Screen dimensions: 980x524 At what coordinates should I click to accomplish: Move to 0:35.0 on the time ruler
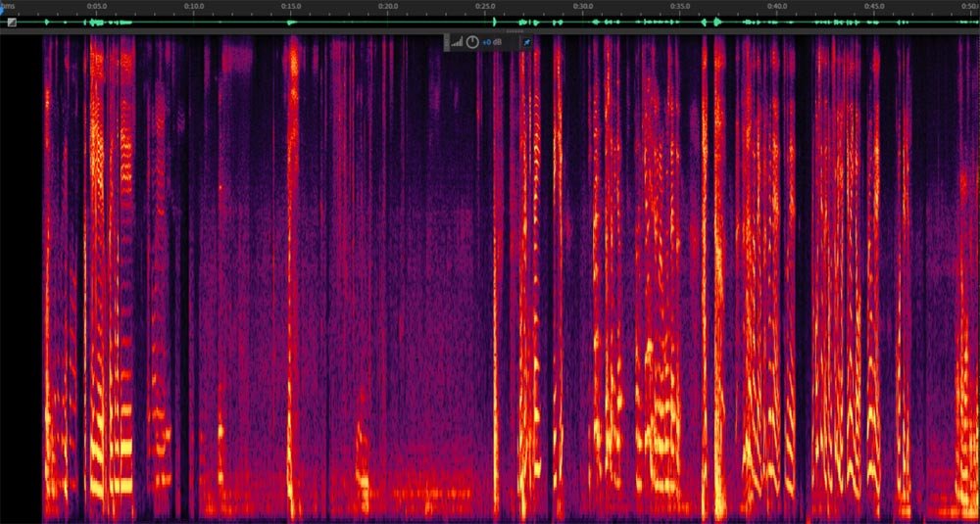(x=679, y=6)
